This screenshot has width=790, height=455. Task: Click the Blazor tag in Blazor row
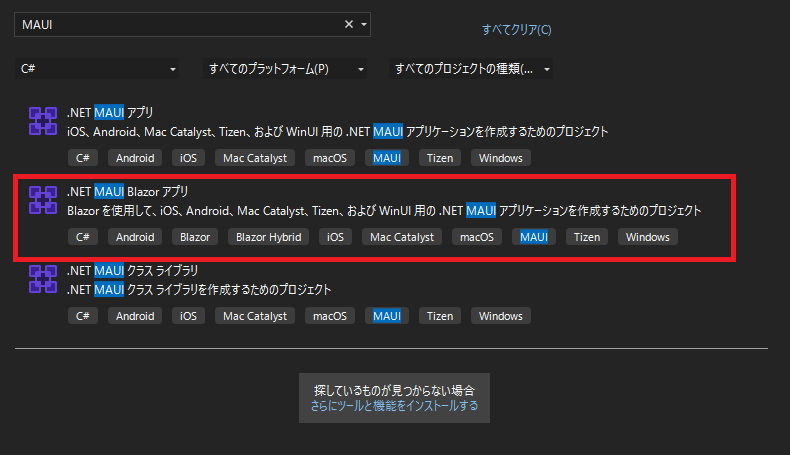pos(195,237)
